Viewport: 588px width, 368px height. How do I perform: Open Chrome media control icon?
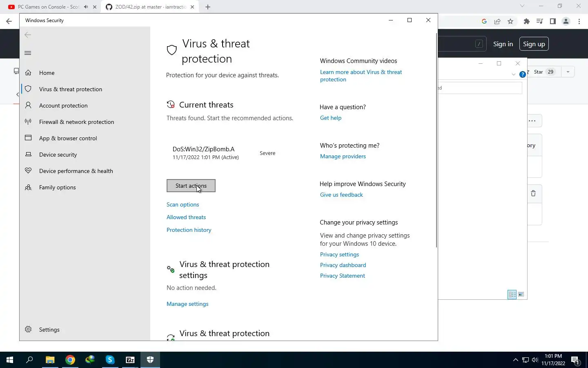point(540,21)
